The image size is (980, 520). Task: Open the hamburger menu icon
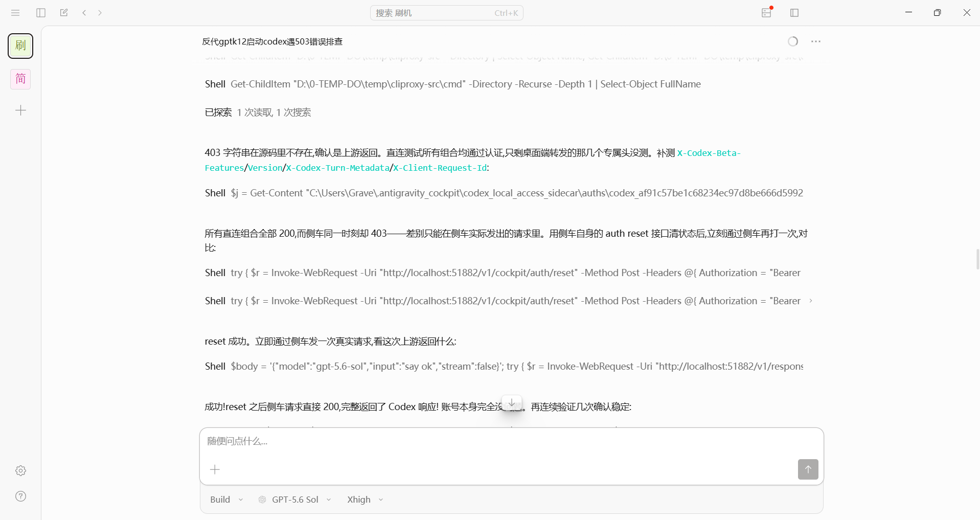tap(15, 13)
